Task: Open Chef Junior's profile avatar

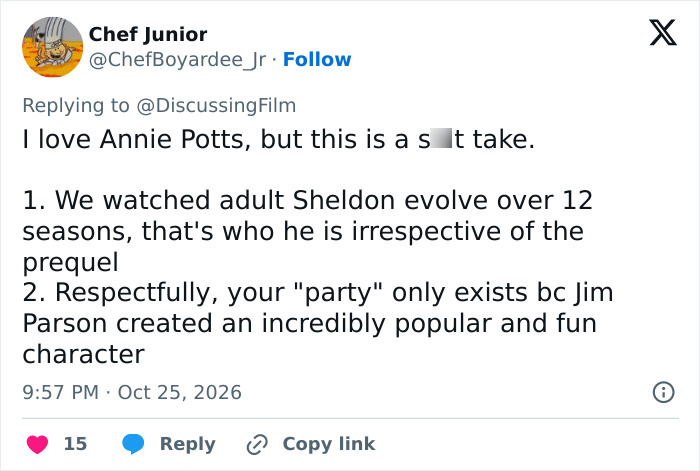Action: pyautogui.click(x=53, y=47)
